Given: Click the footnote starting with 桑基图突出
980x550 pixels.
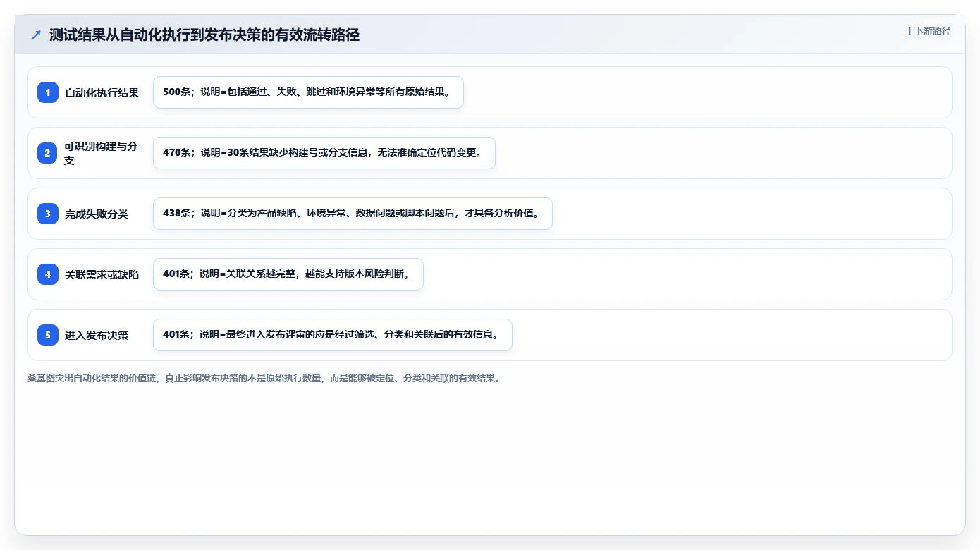Looking at the screenshot, I should (x=264, y=378).
